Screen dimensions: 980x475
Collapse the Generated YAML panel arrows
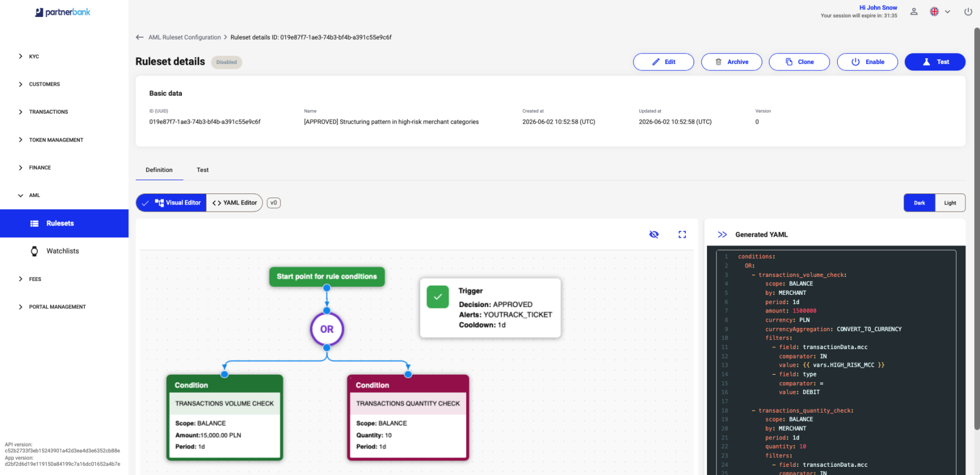pyautogui.click(x=722, y=234)
